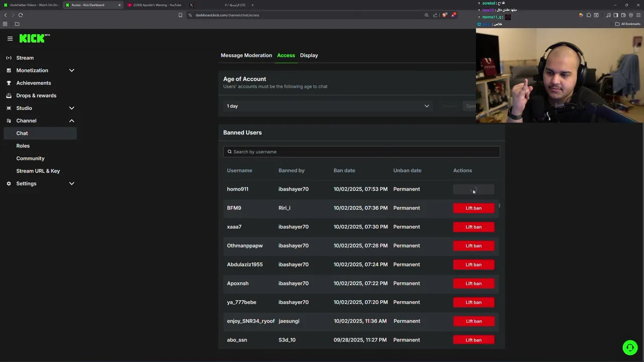This screenshot has height=362, width=644.
Task: Open the browser main menu
Action: pos(638,15)
